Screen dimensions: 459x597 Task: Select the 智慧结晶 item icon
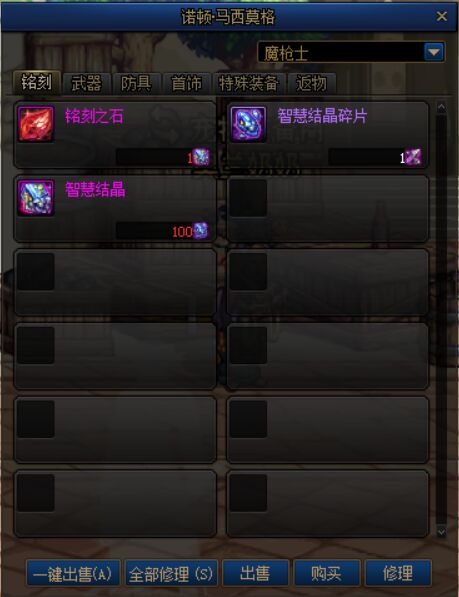tap(36, 198)
